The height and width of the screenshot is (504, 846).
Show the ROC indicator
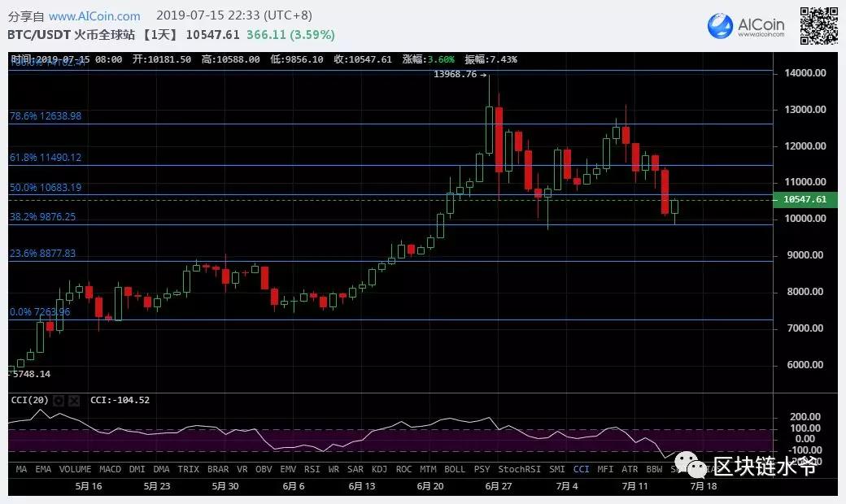(403, 469)
